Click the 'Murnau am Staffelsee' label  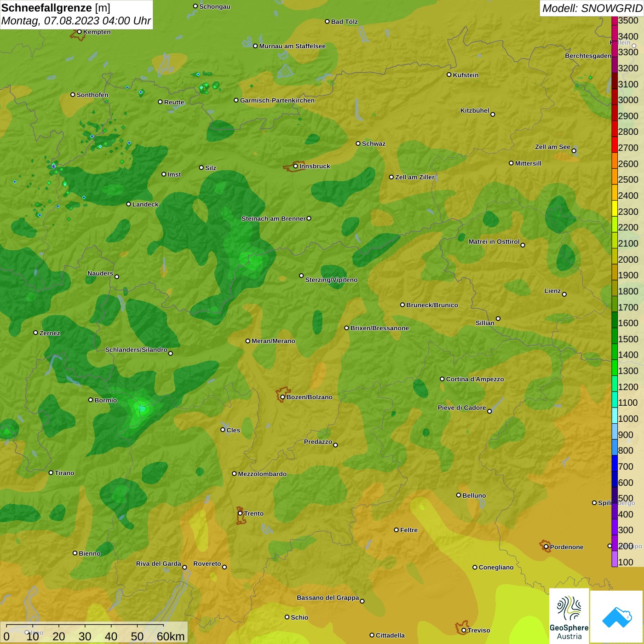292,46
